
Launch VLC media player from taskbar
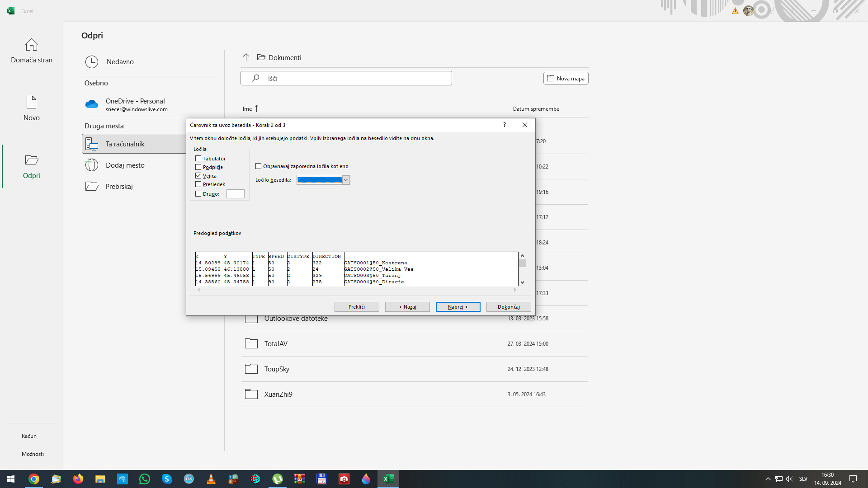coord(211,479)
